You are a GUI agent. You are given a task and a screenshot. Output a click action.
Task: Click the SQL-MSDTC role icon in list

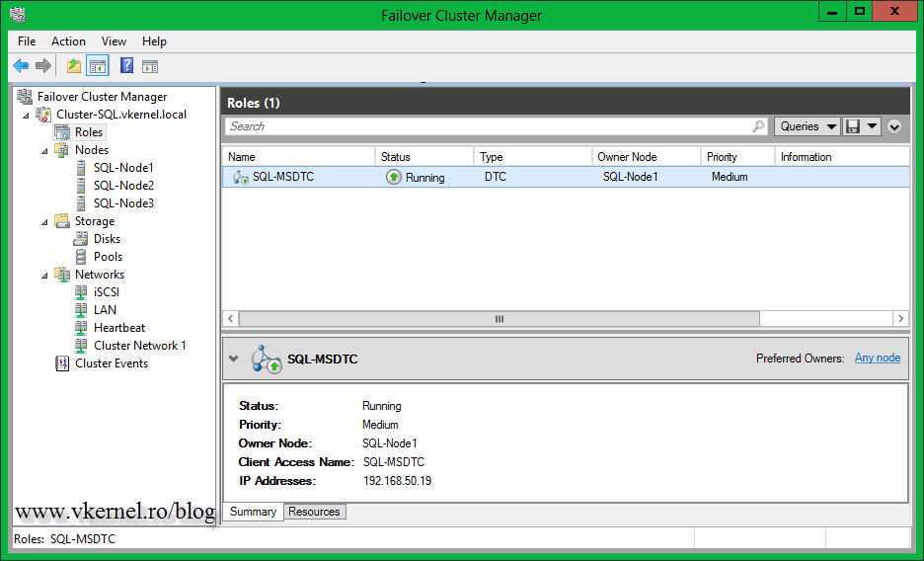tap(241, 177)
